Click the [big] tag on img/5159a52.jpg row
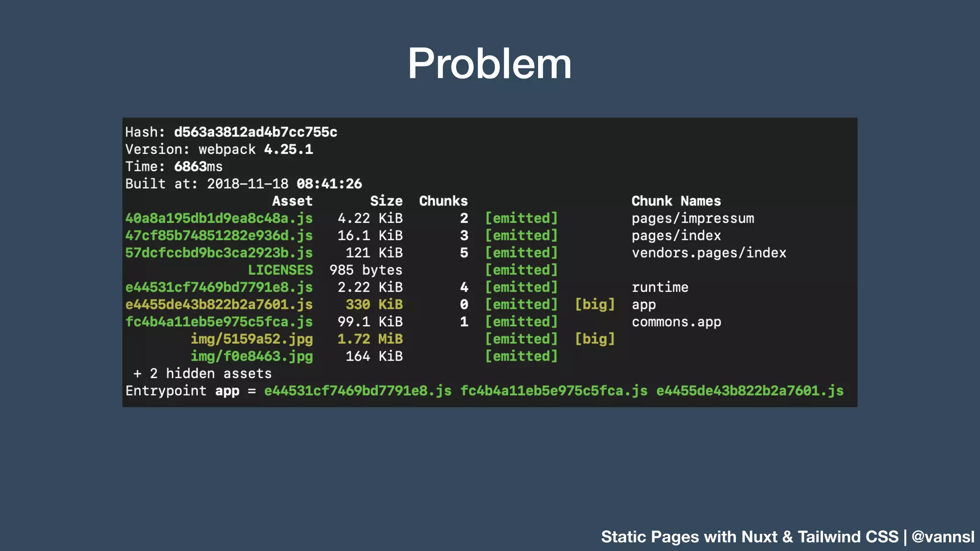Viewport: 980px width, 551px height. [595, 339]
